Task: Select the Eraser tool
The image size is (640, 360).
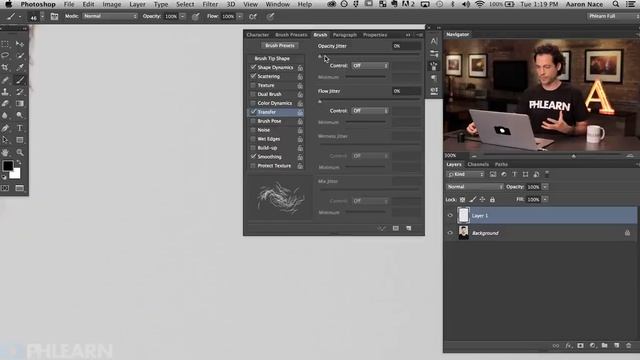Action: [x=5, y=104]
